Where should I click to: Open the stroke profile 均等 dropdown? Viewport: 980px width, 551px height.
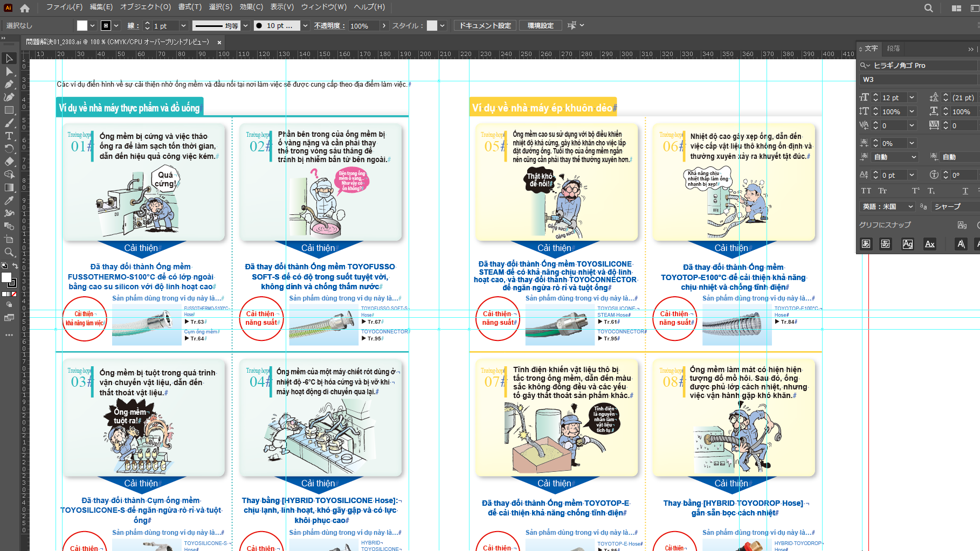246,25
